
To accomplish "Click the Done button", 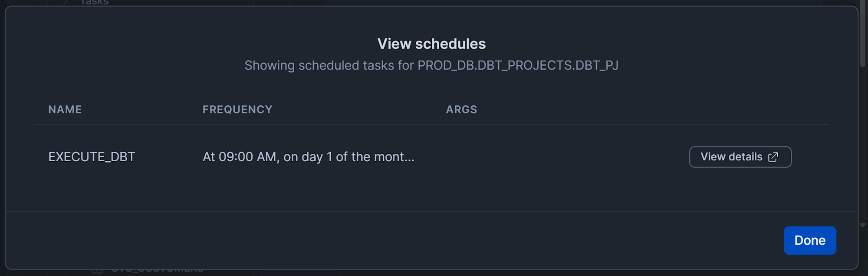I will coord(809,240).
